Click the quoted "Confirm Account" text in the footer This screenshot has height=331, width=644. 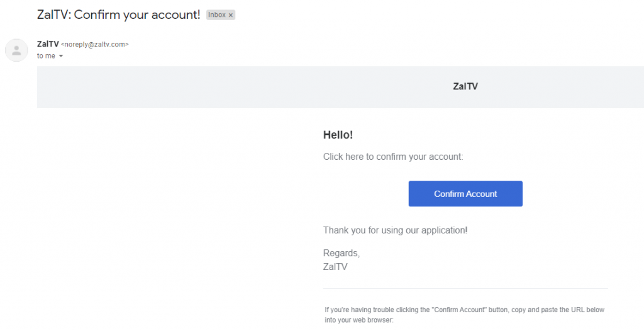click(460, 310)
